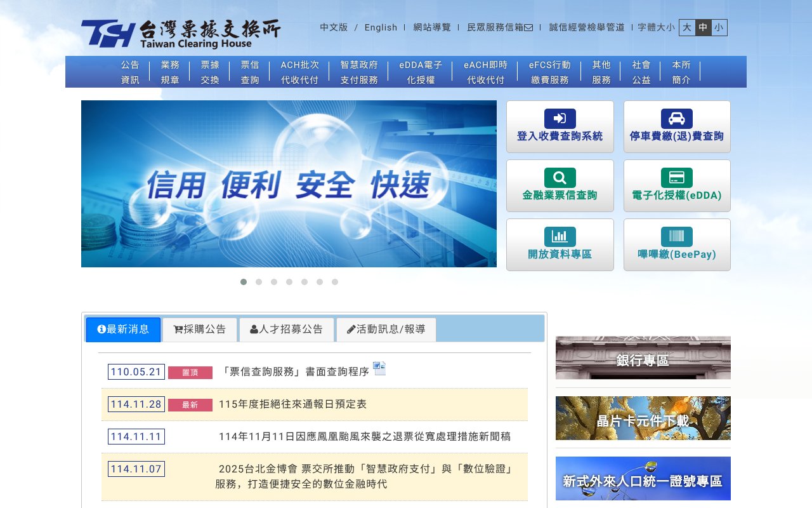Switch to the 採購公告 tab
The width and height of the screenshot is (812, 508).
pos(200,329)
